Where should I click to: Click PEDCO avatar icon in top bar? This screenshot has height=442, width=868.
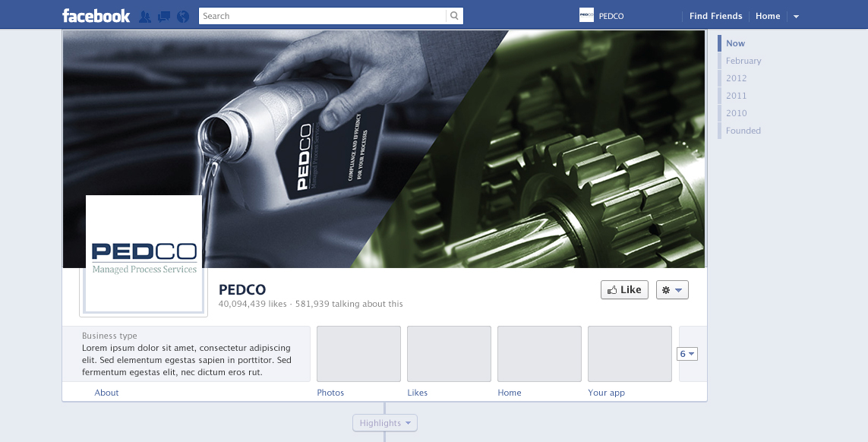coord(586,15)
